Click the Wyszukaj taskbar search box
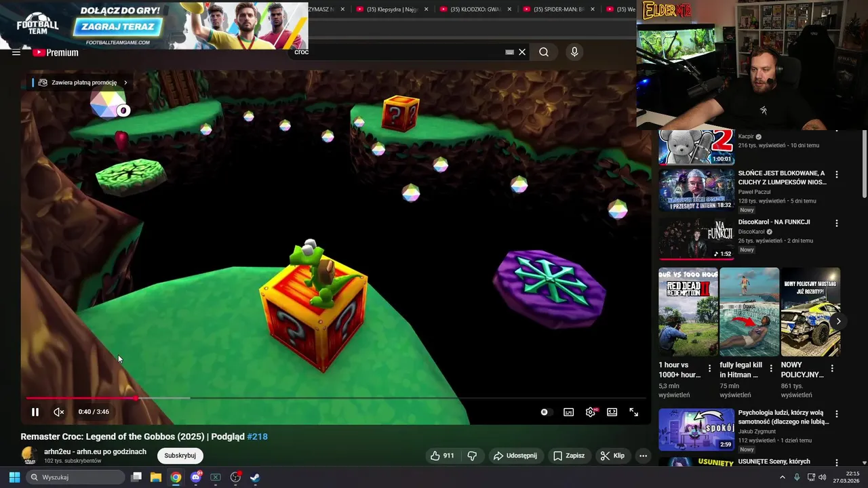This screenshot has height=488, width=868. [75, 477]
